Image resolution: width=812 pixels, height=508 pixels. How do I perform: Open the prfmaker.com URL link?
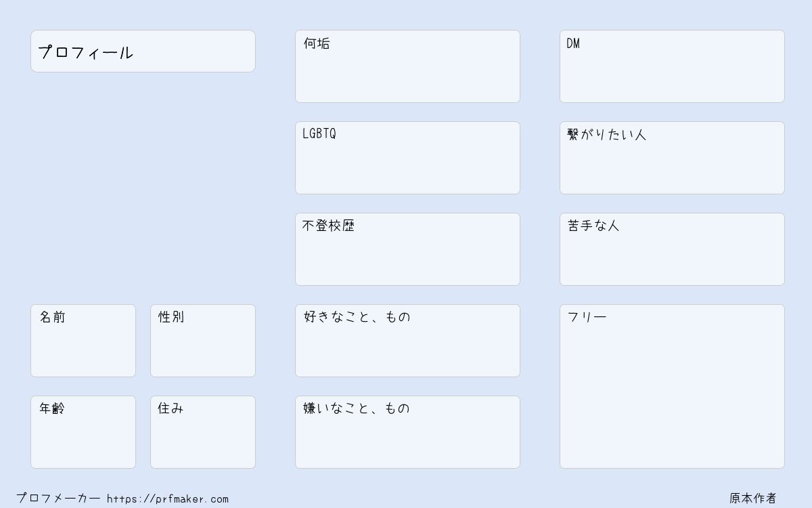pyautogui.click(x=168, y=499)
